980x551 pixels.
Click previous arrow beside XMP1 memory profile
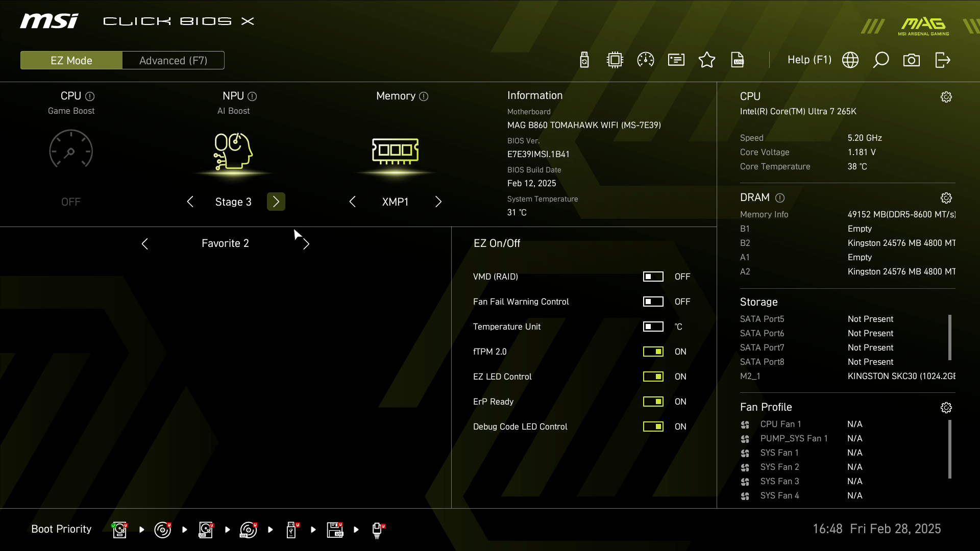tap(353, 202)
